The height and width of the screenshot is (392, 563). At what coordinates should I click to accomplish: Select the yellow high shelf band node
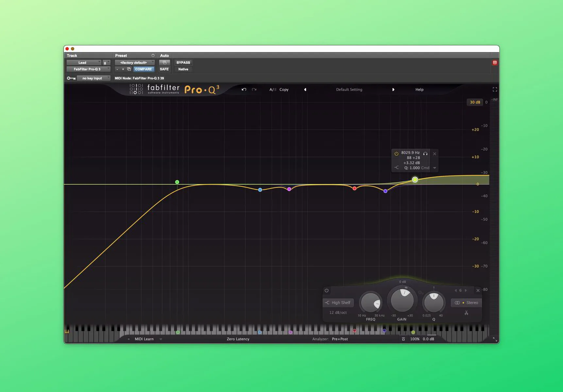pos(415,180)
